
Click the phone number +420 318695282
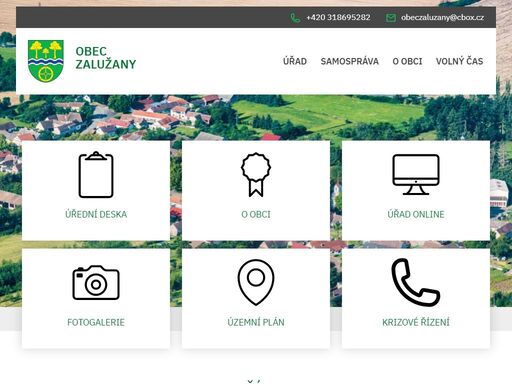pos(338,17)
